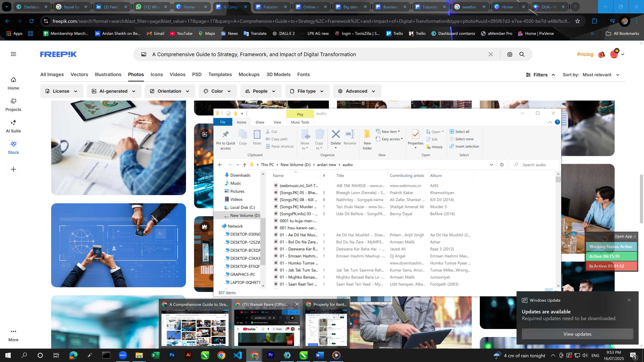Image resolution: width=644 pixels, height=362 pixels.
Task: Open AI Suite in Freepik sidebar
Action: coord(13,126)
